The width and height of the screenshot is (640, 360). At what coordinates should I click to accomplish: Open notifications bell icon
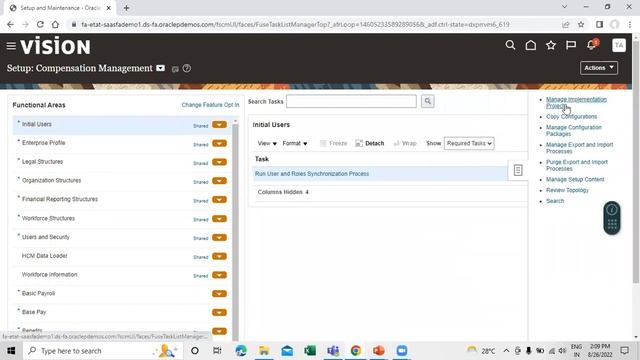[592, 45]
